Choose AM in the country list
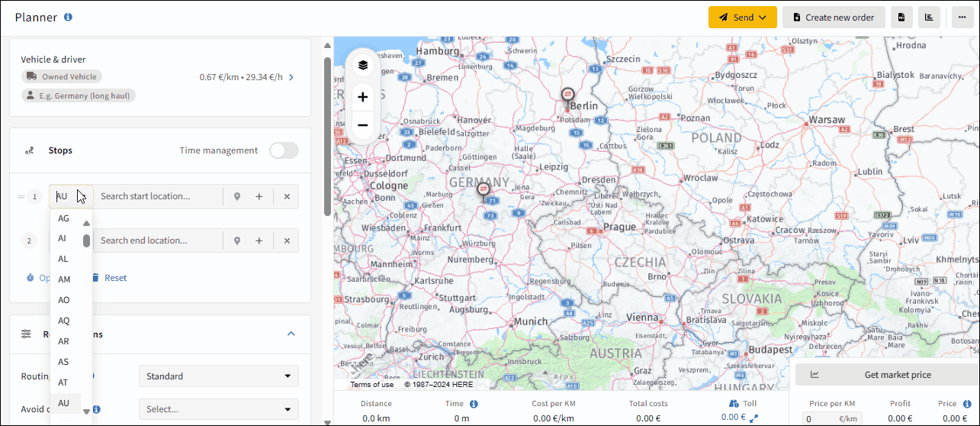980x426 pixels. click(66, 279)
